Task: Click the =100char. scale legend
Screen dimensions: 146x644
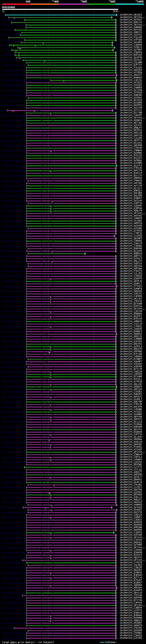Action: 109,642
